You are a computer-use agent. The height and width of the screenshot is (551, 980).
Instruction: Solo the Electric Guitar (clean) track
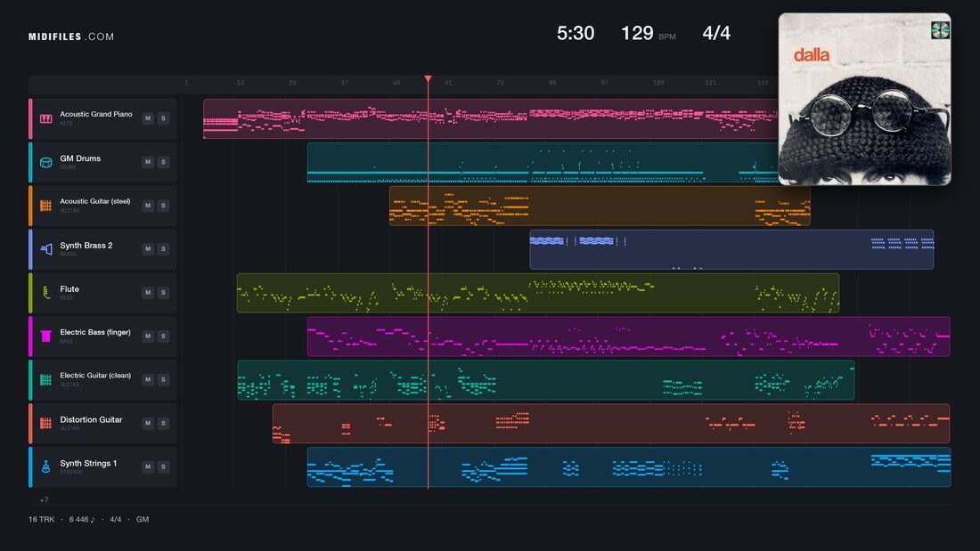click(163, 379)
